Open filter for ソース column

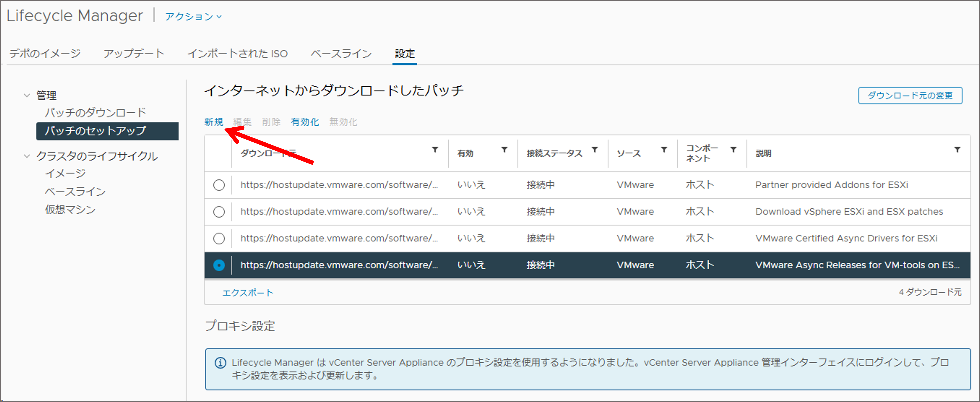click(x=664, y=150)
